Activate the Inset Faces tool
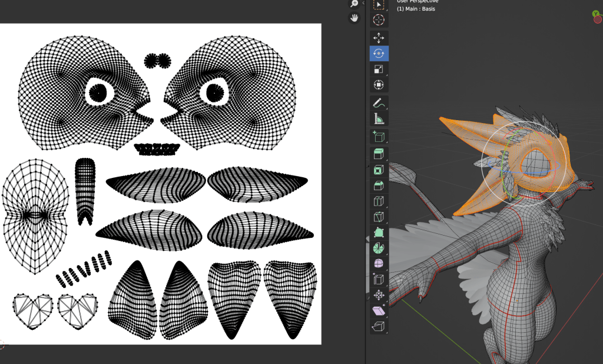Image resolution: width=603 pixels, height=364 pixels. click(x=379, y=170)
